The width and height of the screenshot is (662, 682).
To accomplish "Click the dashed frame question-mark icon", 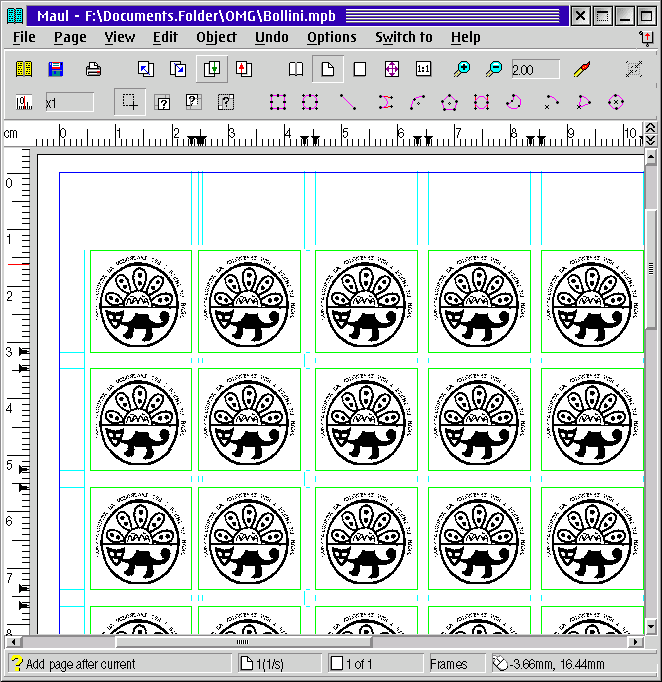I will click(x=226, y=103).
